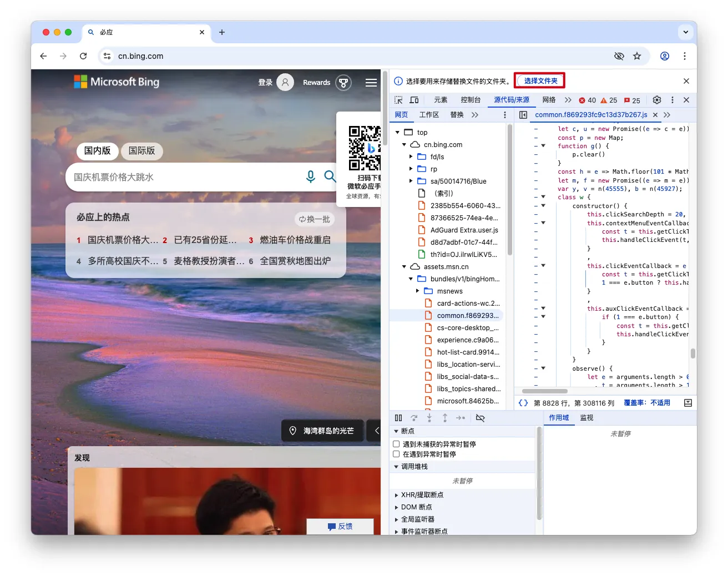
Task: Check the pause on caught exceptions box
Action: click(x=396, y=454)
